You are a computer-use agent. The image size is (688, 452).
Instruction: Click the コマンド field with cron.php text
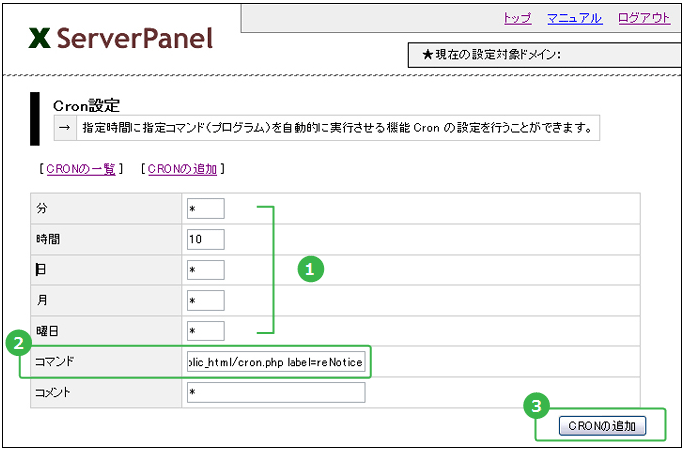[275, 361]
